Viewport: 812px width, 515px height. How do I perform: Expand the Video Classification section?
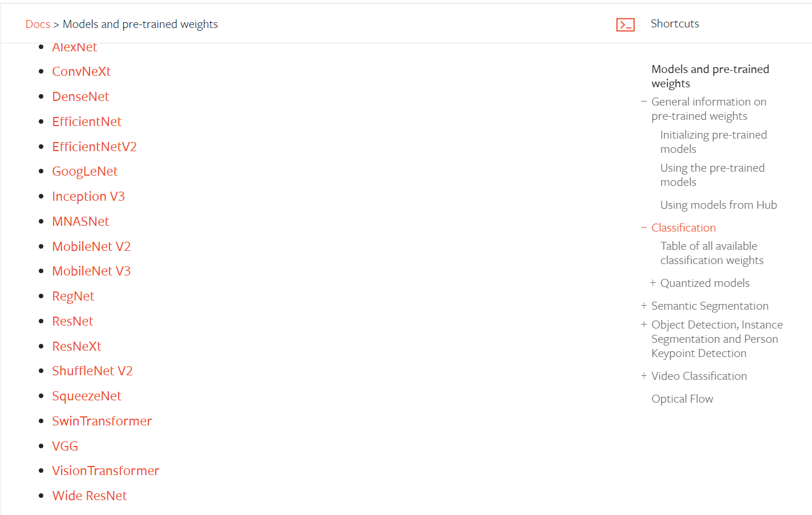click(644, 376)
